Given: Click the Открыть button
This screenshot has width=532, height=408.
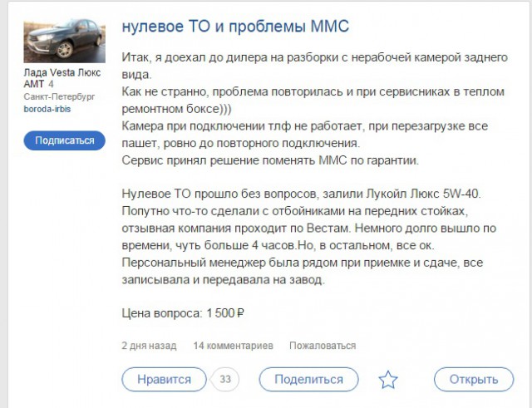Looking at the screenshot, I should coord(474,380).
